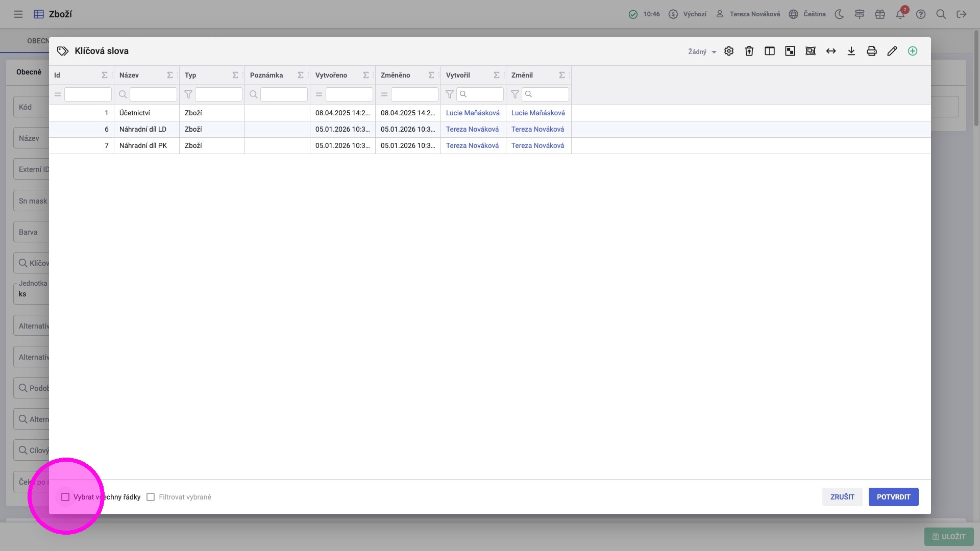This screenshot has height=551, width=980.
Task: Check 'Filtrovat vybrané' checkbox
Action: pyautogui.click(x=151, y=497)
